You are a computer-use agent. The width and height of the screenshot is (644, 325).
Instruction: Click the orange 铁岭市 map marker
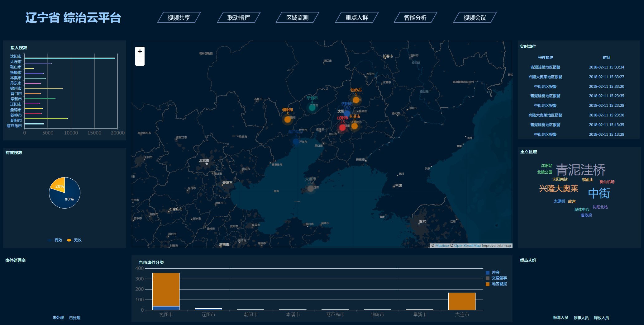click(x=356, y=100)
